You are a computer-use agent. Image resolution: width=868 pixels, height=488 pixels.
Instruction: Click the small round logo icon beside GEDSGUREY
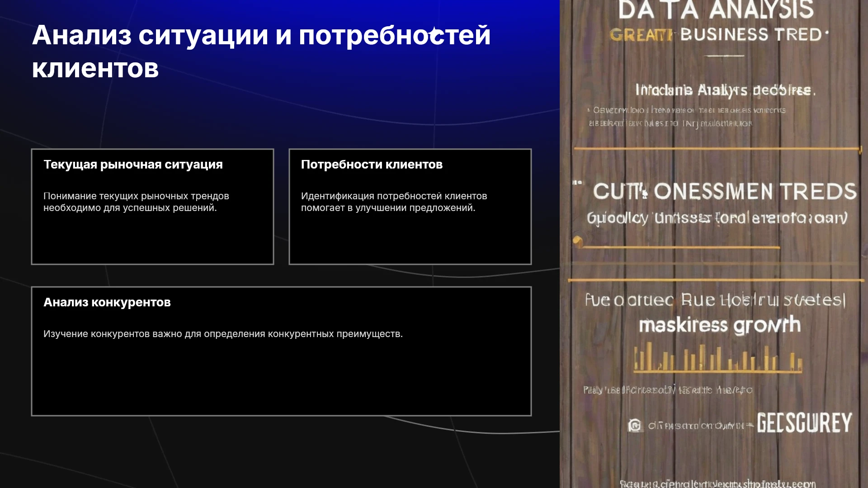pyautogui.click(x=635, y=425)
